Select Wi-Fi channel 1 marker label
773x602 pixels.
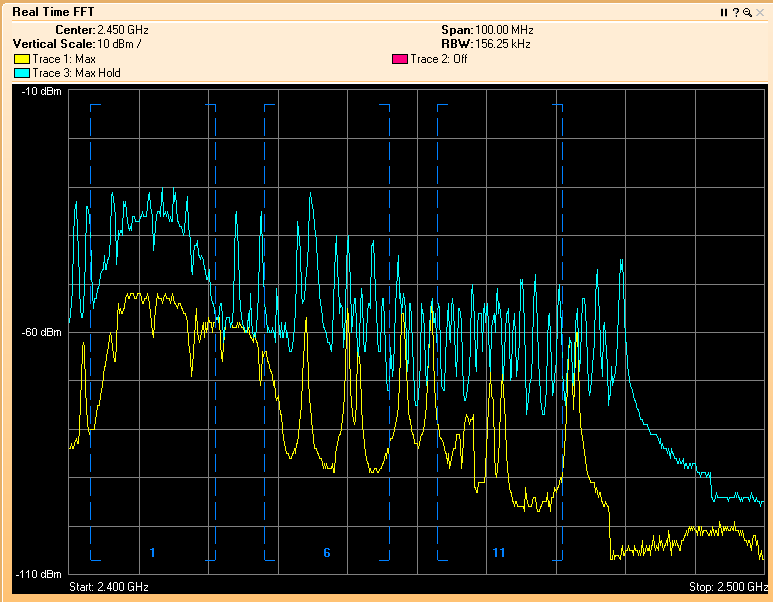pos(152,553)
